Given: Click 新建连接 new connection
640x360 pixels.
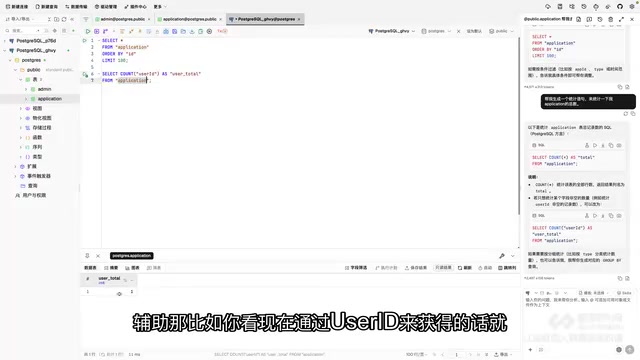Looking at the screenshot, I should coord(17,7).
